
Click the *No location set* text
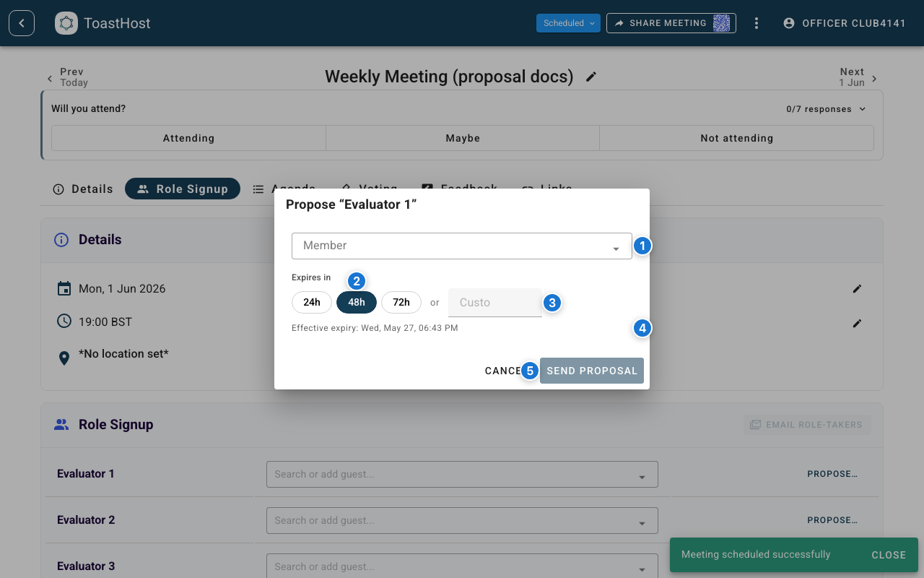pyautogui.click(x=123, y=354)
